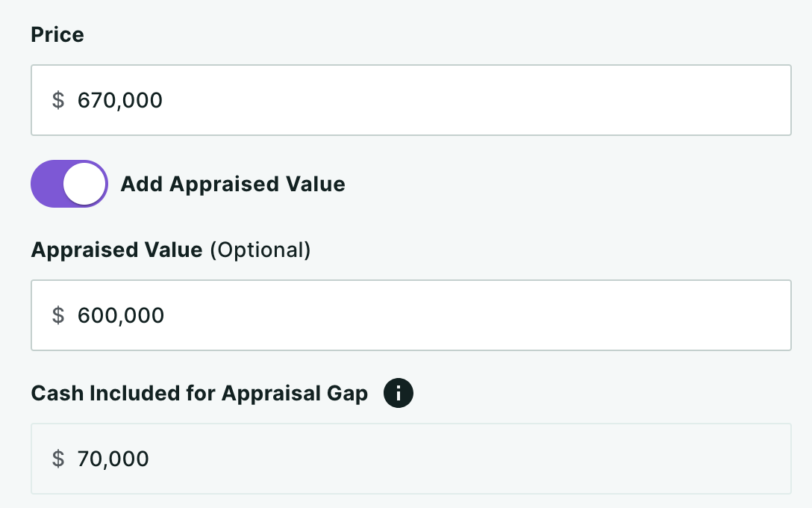The image size is (812, 508).
Task: Click the Cash Included for Appraisal Gap label
Action: pos(199,393)
